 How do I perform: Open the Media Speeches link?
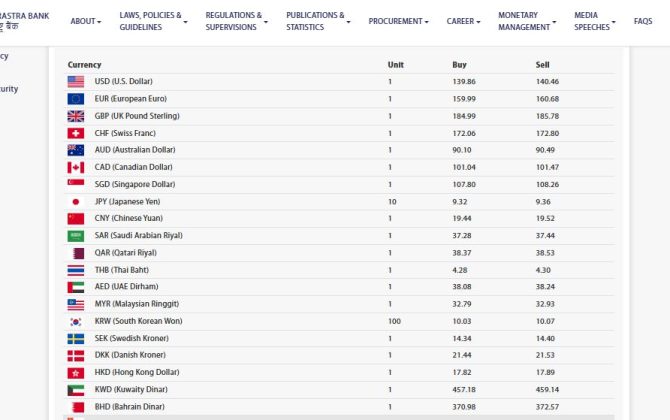[x=592, y=21]
